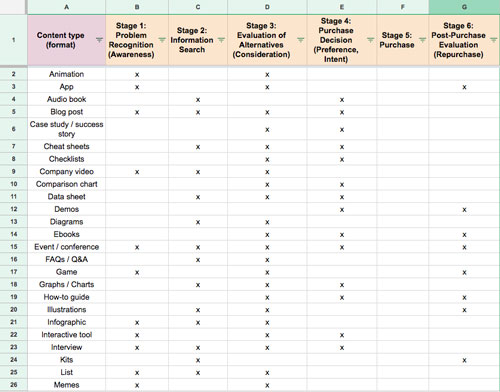The image size is (500, 392).
Task: Open filter dropdown on Stage 2 header
Action: click(x=221, y=40)
